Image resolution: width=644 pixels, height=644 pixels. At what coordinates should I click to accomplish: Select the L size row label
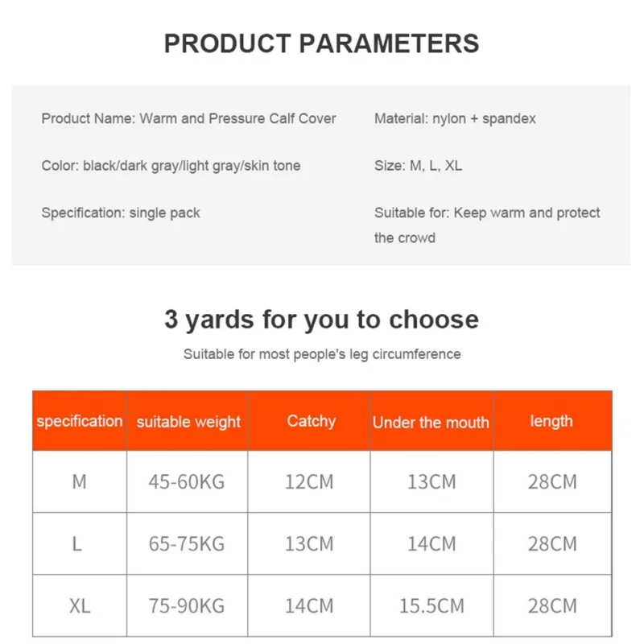(x=77, y=544)
